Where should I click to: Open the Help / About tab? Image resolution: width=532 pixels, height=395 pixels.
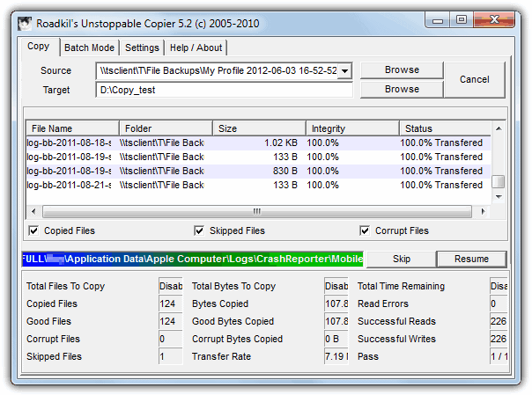pos(196,48)
